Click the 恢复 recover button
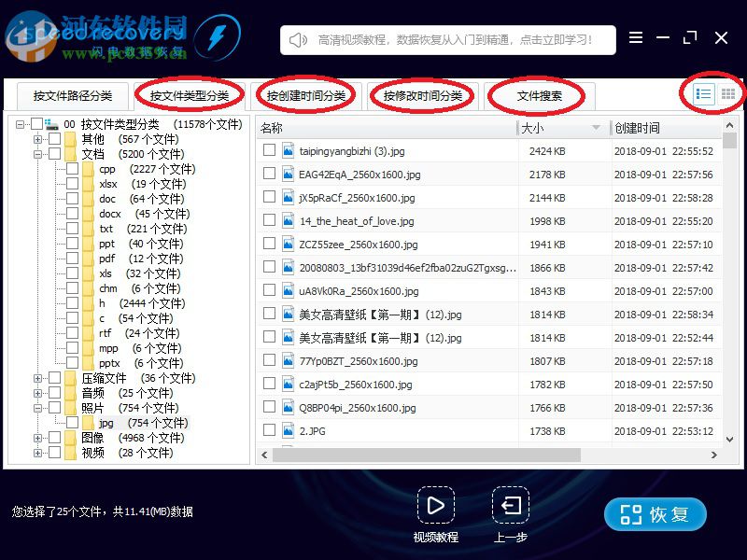The width and height of the screenshot is (747, 560). coord(655,514)
